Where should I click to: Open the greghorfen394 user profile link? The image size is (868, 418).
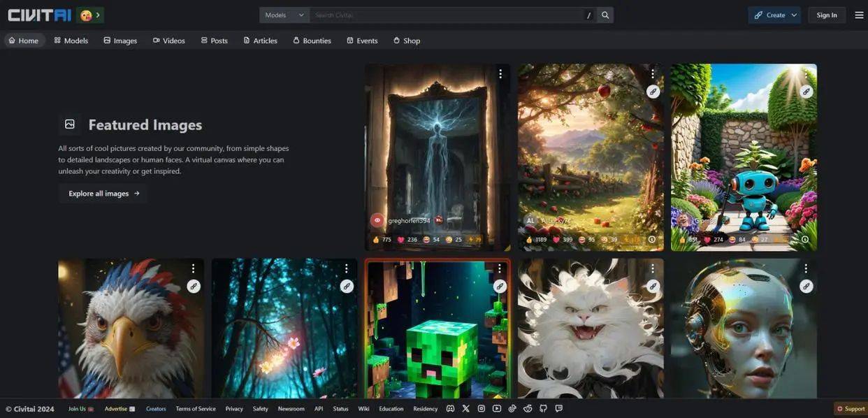coord(411,220)
